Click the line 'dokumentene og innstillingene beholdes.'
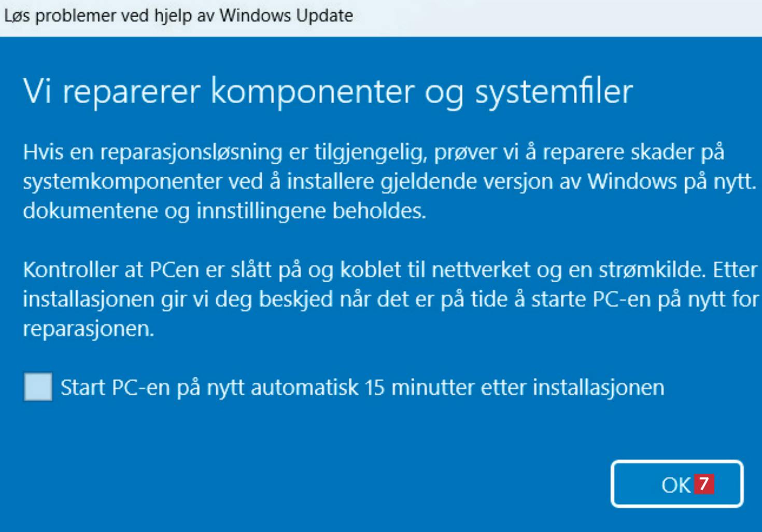 224,211
